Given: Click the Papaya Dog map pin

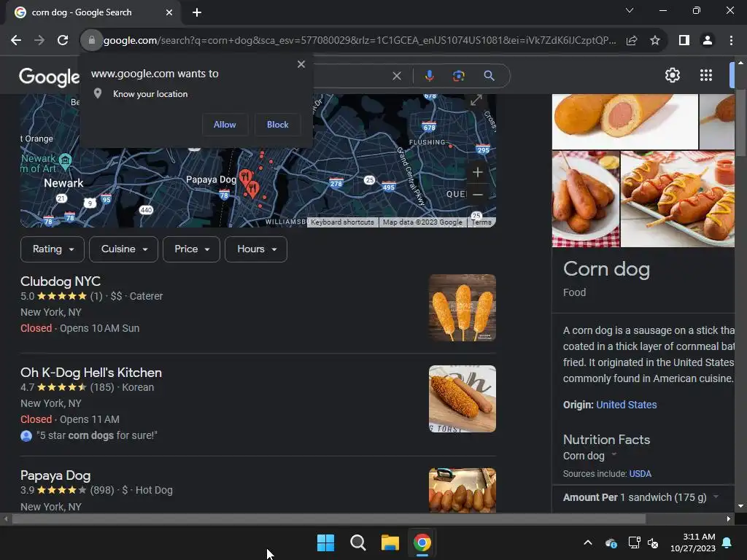Looking at the screenshot, I should [x=246, y=179].
